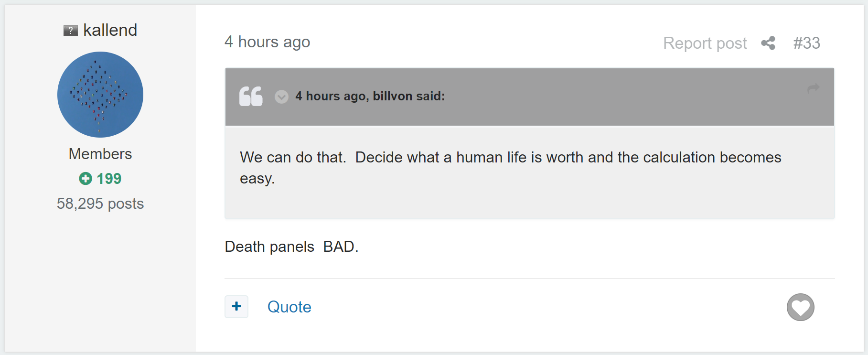Viewport: 868px width, 355px height.
Task: Toggle MultiQuote with the plus button
Action: pyautogui.click(x=236, y=306)
